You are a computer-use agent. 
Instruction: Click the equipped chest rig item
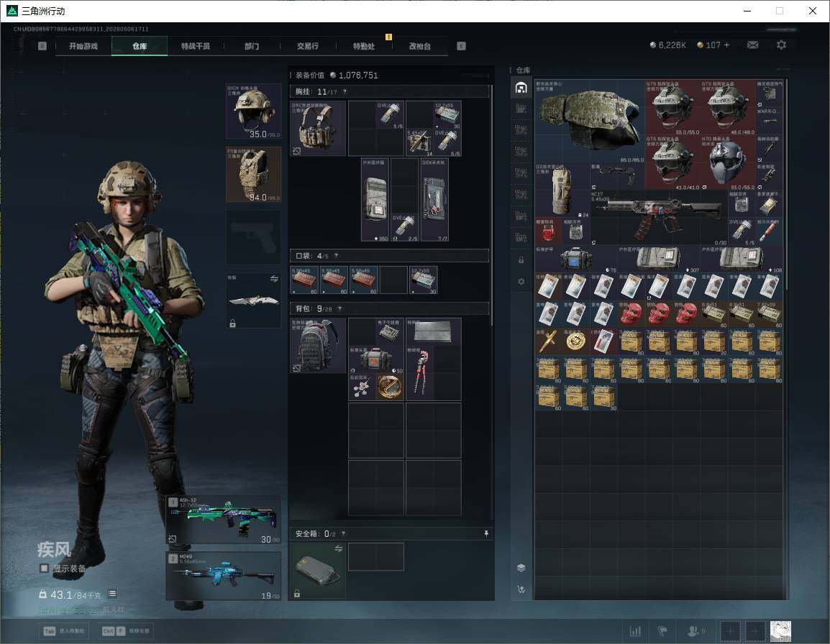tap(318, 128)
